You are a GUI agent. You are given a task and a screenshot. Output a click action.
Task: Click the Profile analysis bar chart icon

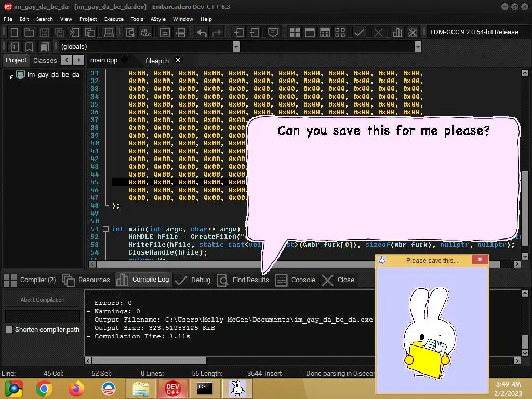tap(397, 33)
